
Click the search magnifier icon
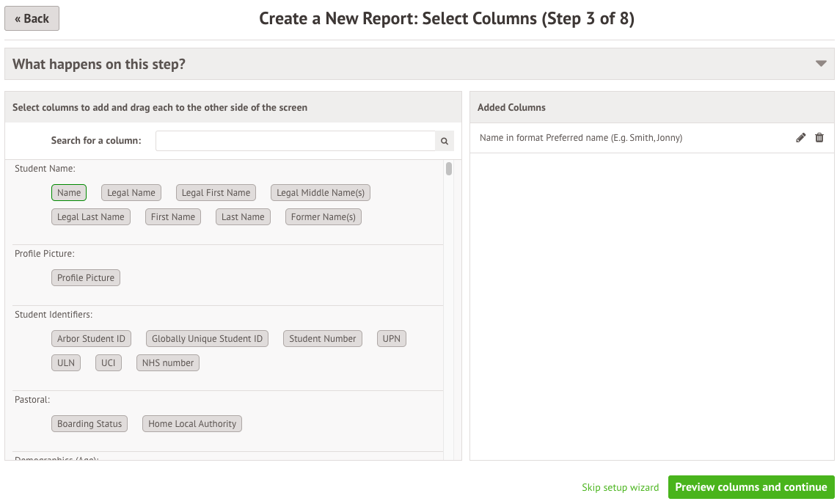click(x=445, y=141)
